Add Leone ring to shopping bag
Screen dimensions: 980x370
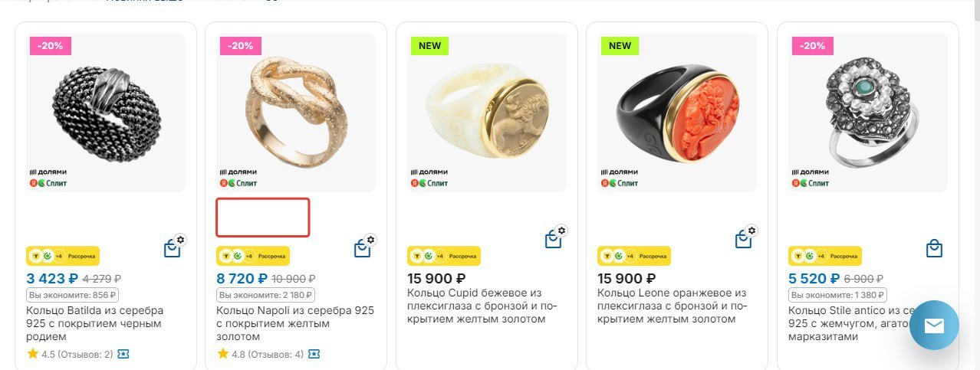coord(743,241)
